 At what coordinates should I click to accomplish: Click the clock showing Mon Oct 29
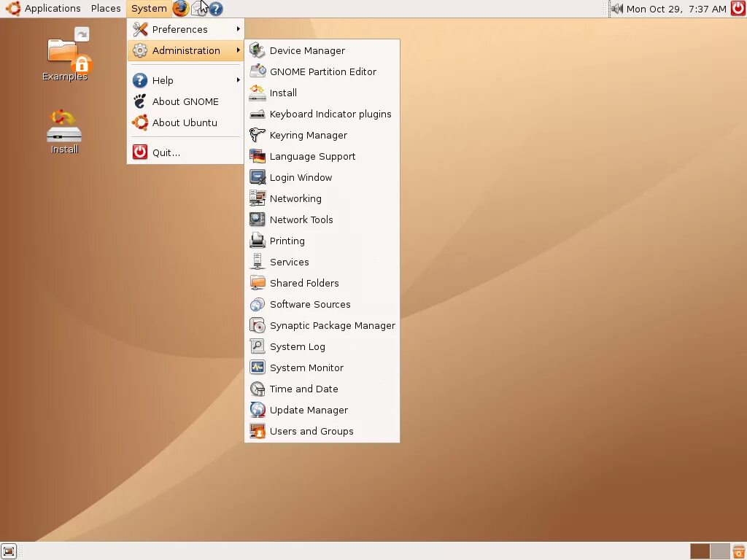(x=676, y=9)
